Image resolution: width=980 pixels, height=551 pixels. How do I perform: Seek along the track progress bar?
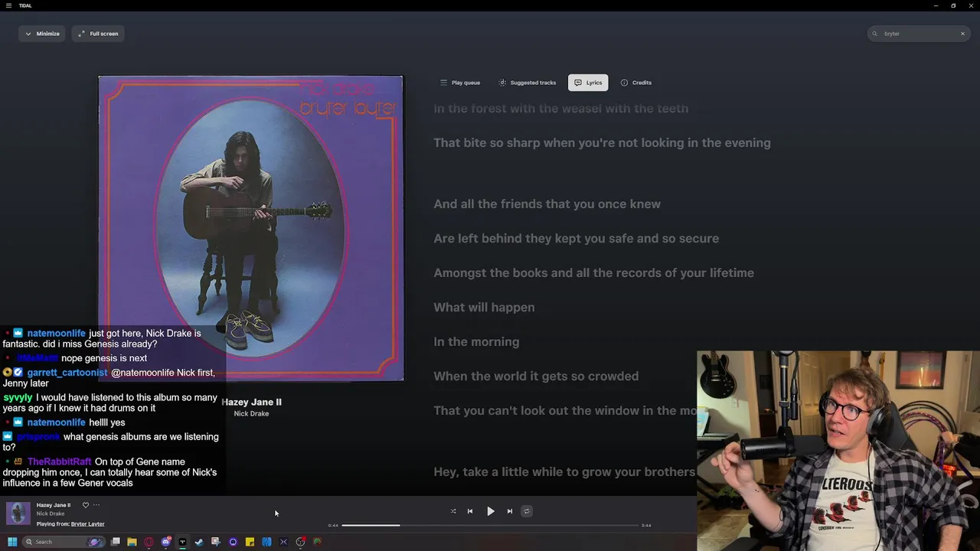(490, 525)
